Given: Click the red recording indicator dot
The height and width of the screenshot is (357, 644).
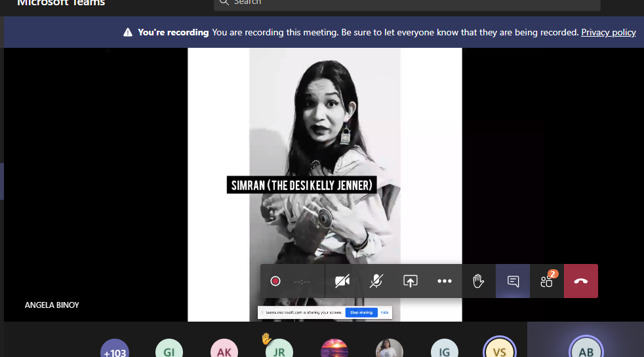Looking at the screenshot, I should pyautogui.click(x=275, y=281).
